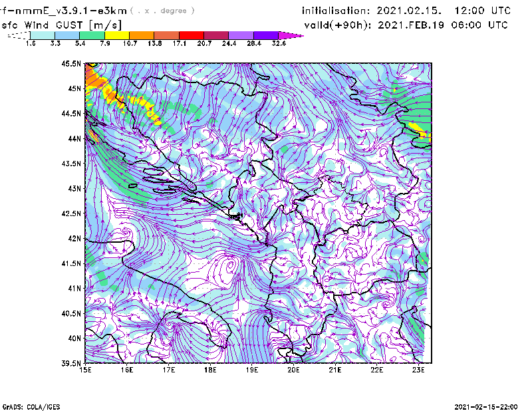Click the 'valid(+90h)' forecast time text
532x411 pixels.
[x=406, y=25]
